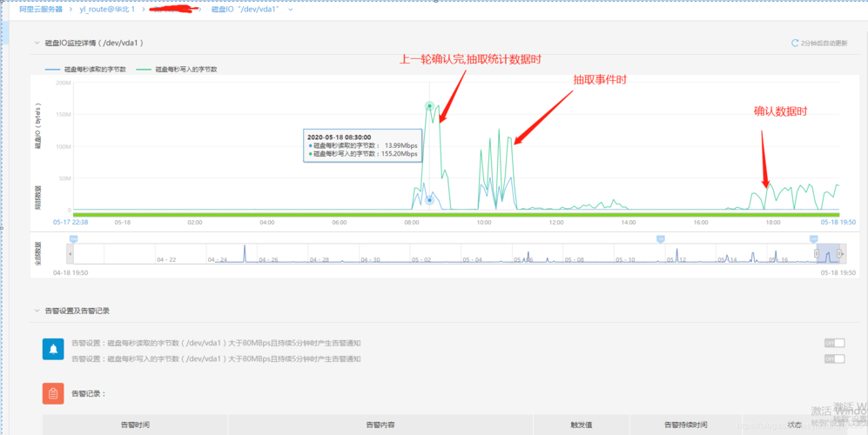
Task: Collapse the 告警设置及告警记录 section chevron
Action: (37, 311)
